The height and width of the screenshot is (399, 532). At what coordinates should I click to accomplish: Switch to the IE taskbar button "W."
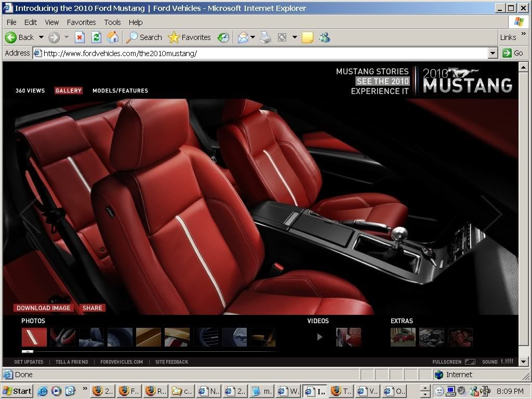pos(288,391)
